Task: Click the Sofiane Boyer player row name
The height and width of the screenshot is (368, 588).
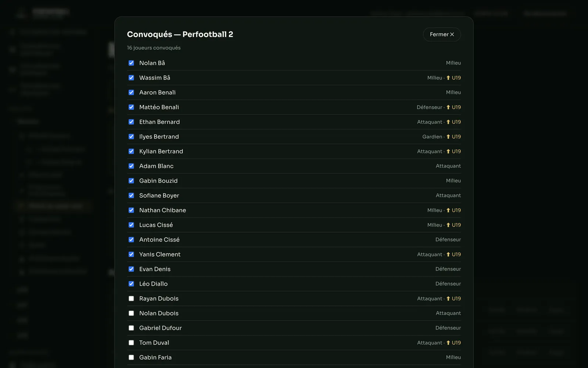Action: (159, 195)
